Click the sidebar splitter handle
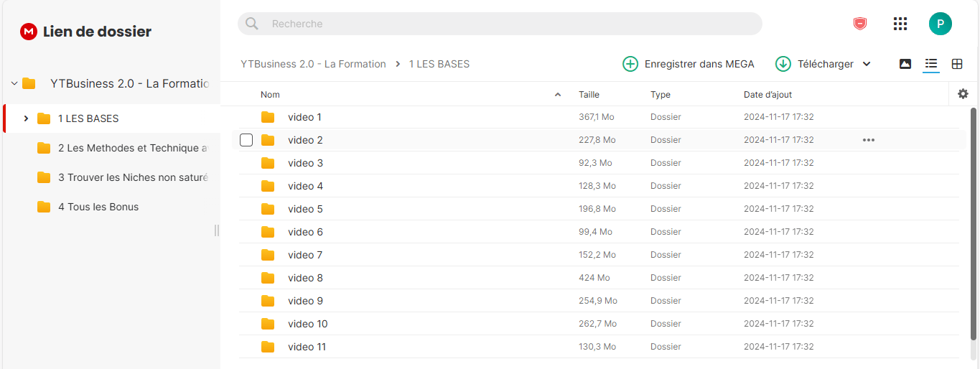Screen dimensions: 980x369 point(217,230)
